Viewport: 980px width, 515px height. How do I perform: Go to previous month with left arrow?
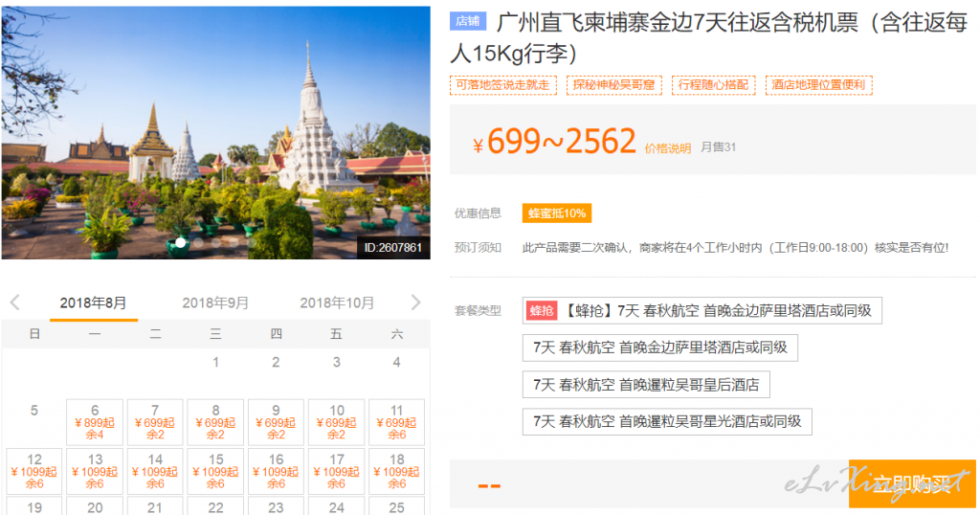15,303
